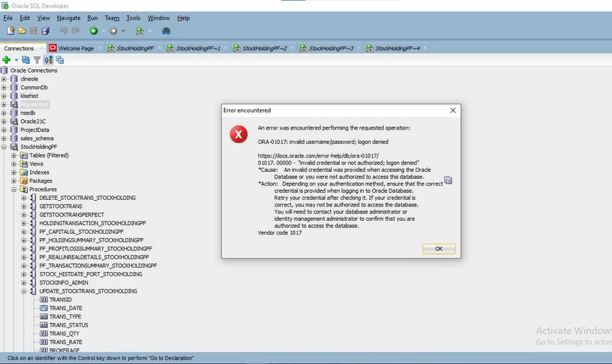Select the TRANS_RATE parameter

pos(66,342)
